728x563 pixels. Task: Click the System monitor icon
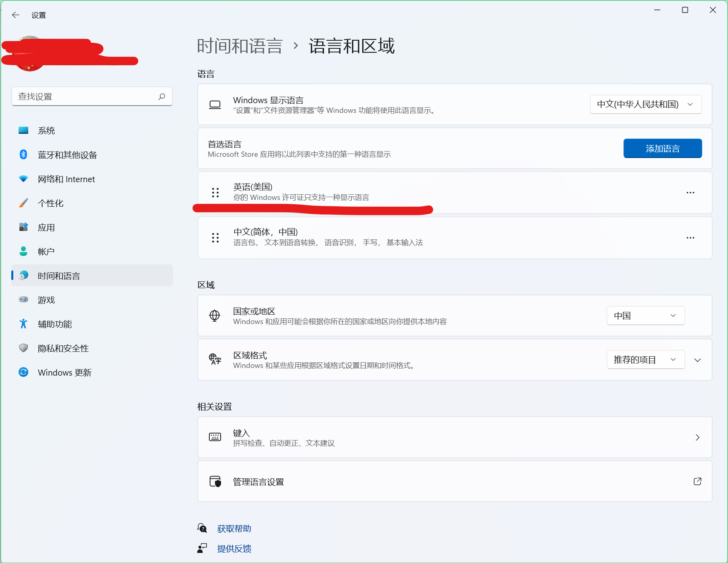23,130
